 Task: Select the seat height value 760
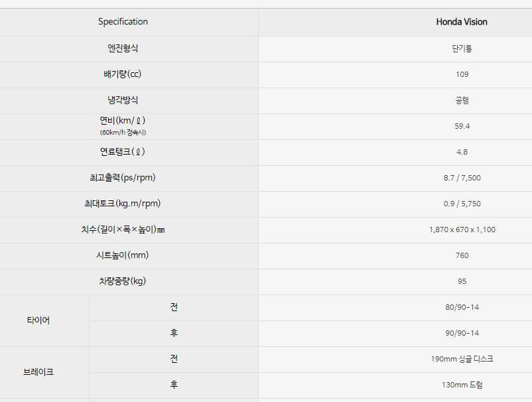click(462, 255)
